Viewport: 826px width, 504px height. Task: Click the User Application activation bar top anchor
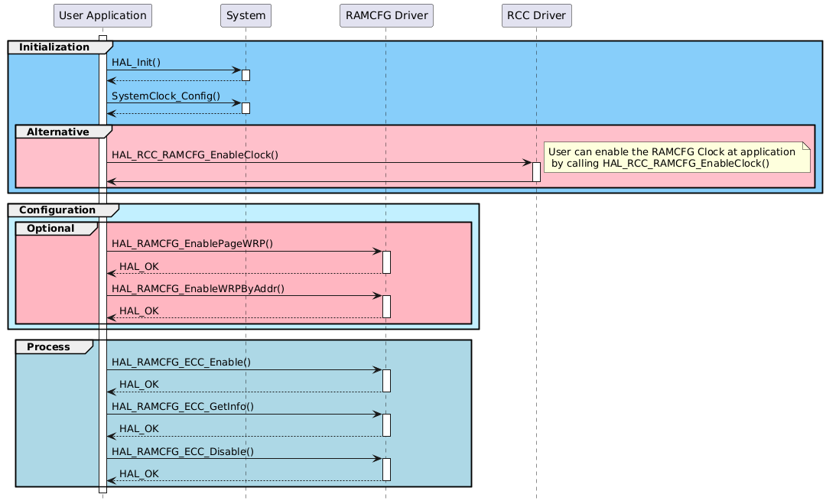pos(102,37)
